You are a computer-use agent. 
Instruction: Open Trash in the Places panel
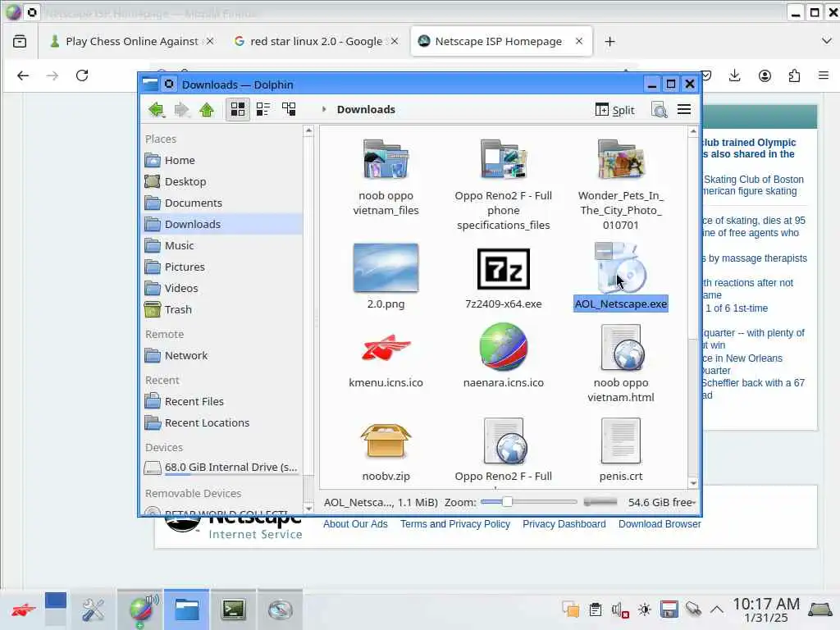pyautogui.click(x=223, y=309)
